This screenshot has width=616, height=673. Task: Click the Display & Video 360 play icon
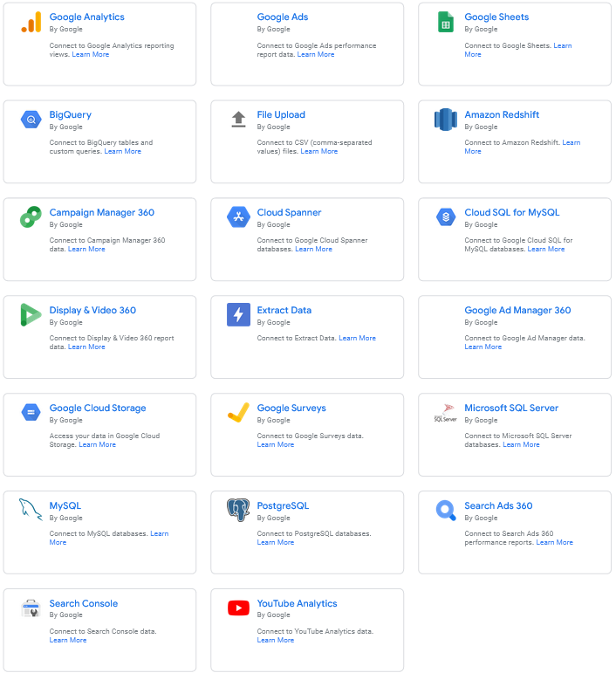(x=31, y=315)
